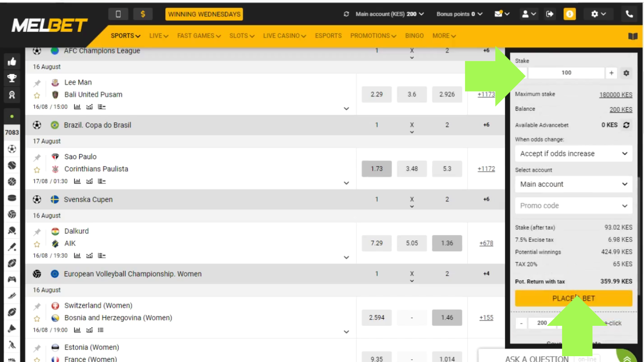Select the ice hockey puck sidebar icon

tap(12, 198)
